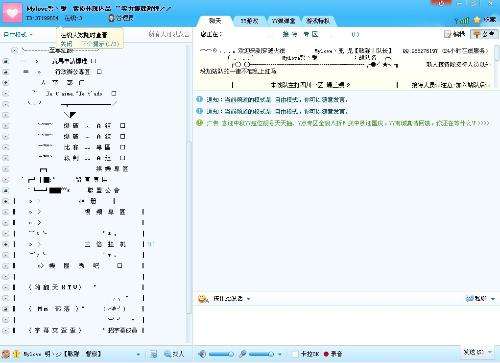Screen dimensions: 500x363
Task: Click the send button
Action: 473,352
